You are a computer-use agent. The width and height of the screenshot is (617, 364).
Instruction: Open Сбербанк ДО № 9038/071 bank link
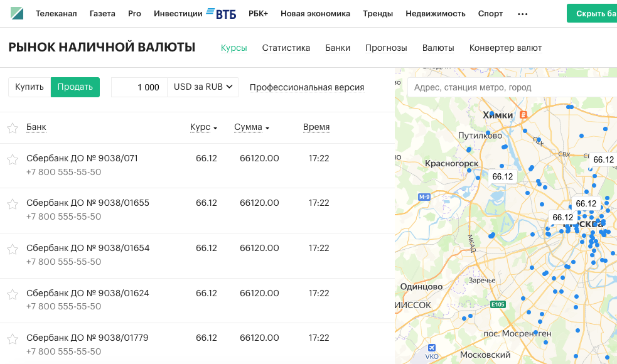coord(82,158)
